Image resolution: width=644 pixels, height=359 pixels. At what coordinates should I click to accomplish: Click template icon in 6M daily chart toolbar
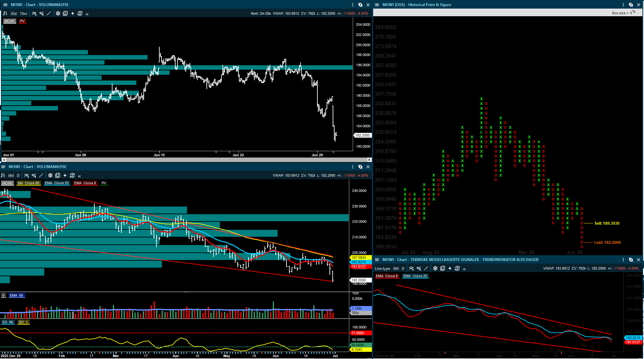point(58,175)
